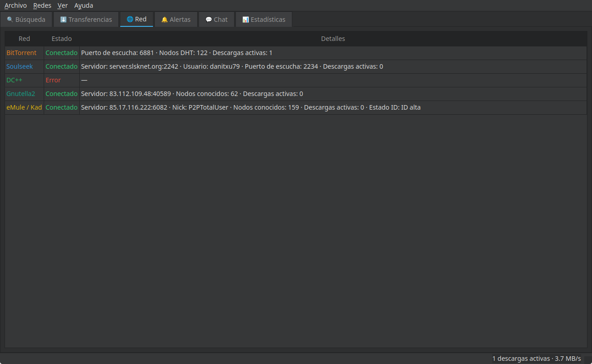The image size is (592, 364).
Task: Click Soulseek details with server.slsknet.org:2242
Action: (x=333, y=66)
